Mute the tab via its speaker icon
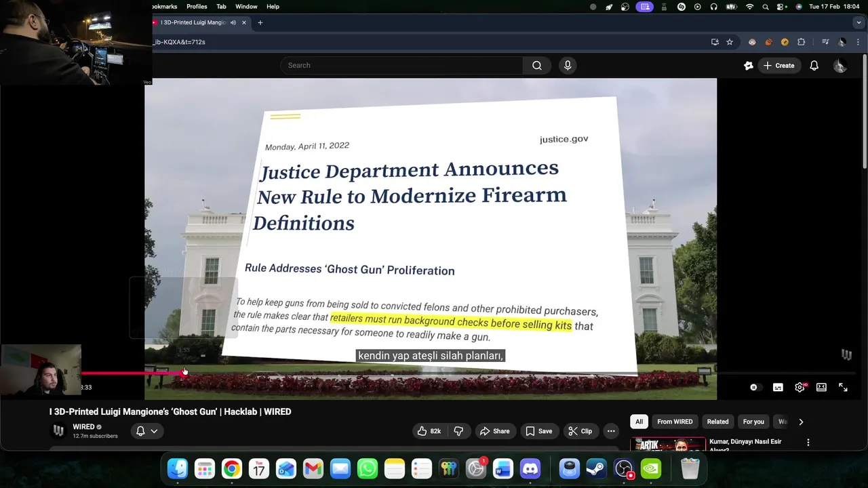This screenshot has height=488, width=868. click(233, 22)
